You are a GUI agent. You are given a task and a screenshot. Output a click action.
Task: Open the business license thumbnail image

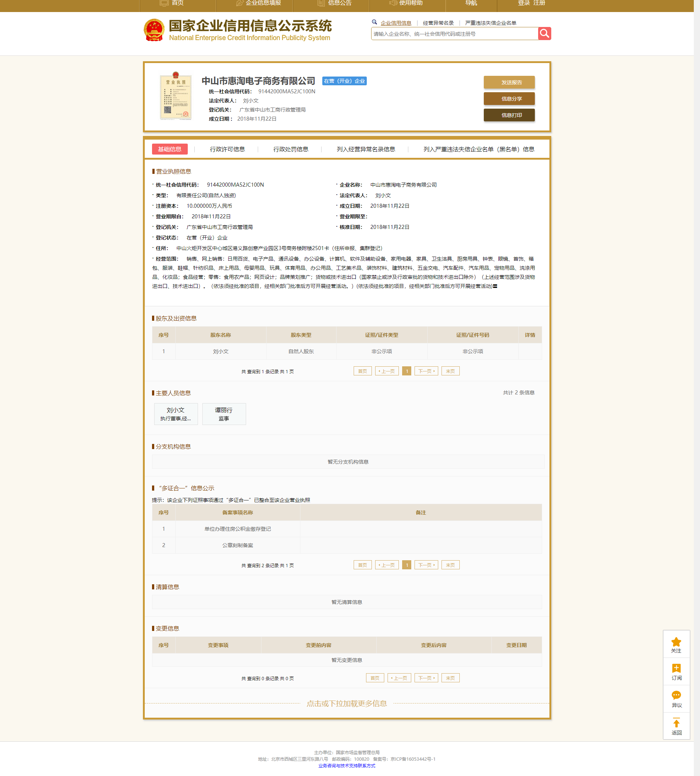tap(175, 96)
